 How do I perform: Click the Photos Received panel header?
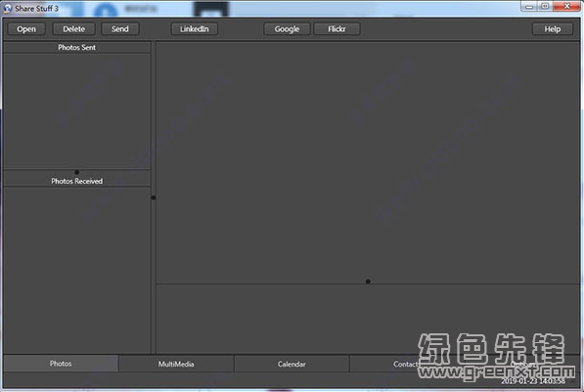click(x=76, y=181)
